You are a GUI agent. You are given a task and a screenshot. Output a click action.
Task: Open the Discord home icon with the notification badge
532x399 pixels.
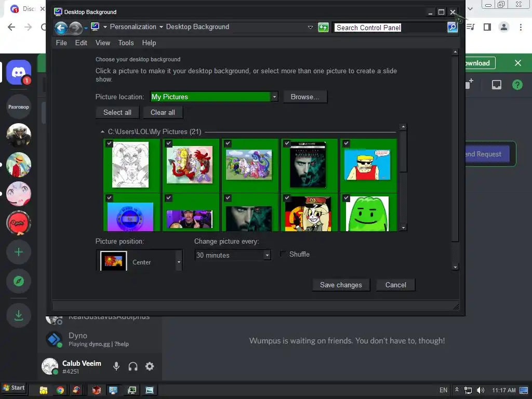[x=19, y=72]
